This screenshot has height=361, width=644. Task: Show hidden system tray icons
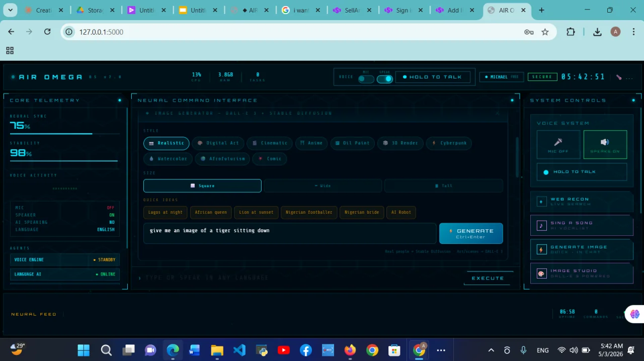pos(491,350)
